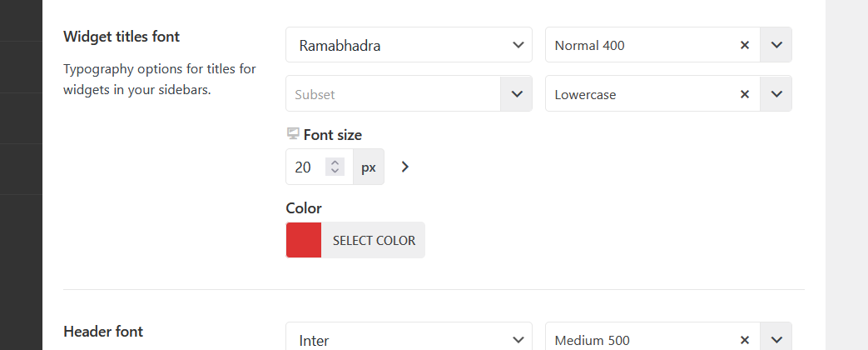Expand the Medium 500 weight dropdown arrow
Image resolution: width=868 pixels, height=350 pixels.
coord(776,339)
